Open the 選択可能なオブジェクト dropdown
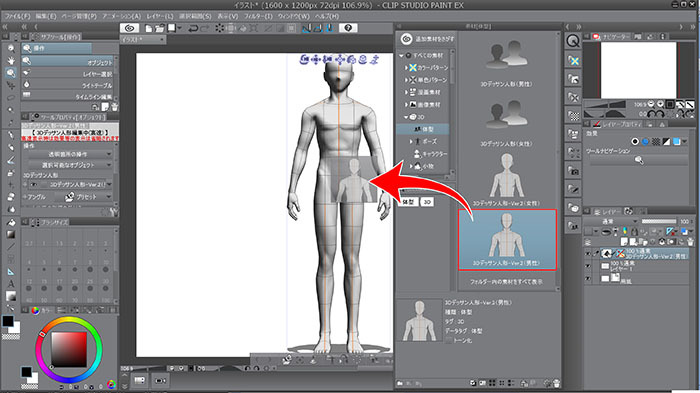 pos(69,165)
